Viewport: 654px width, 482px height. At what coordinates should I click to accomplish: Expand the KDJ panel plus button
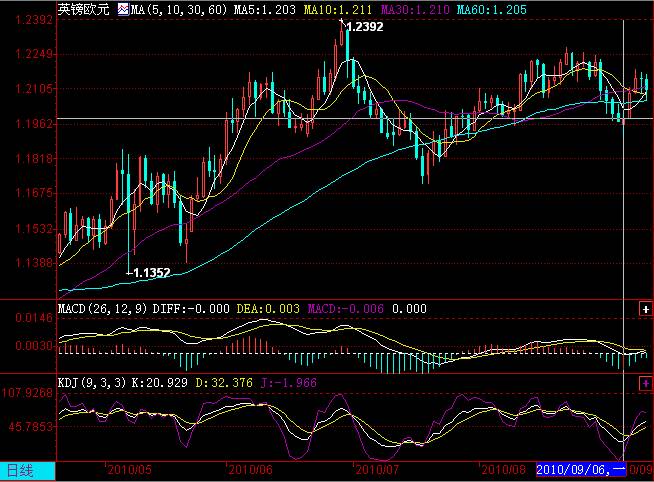(645, 383)
